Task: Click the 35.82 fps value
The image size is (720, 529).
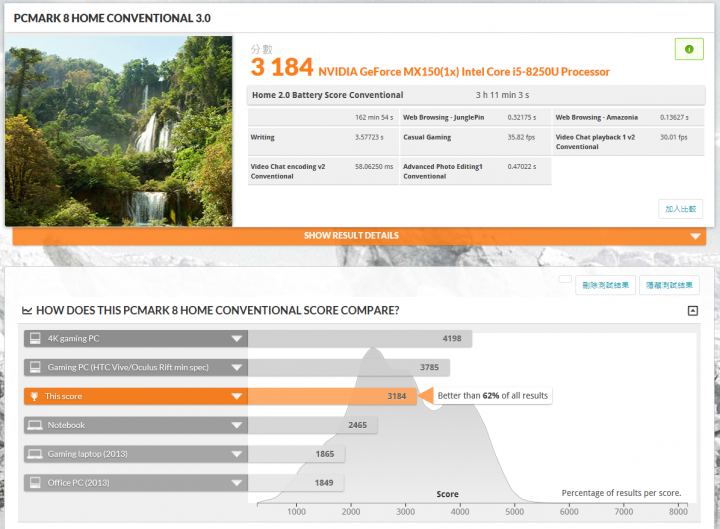Action: (521, 137)
